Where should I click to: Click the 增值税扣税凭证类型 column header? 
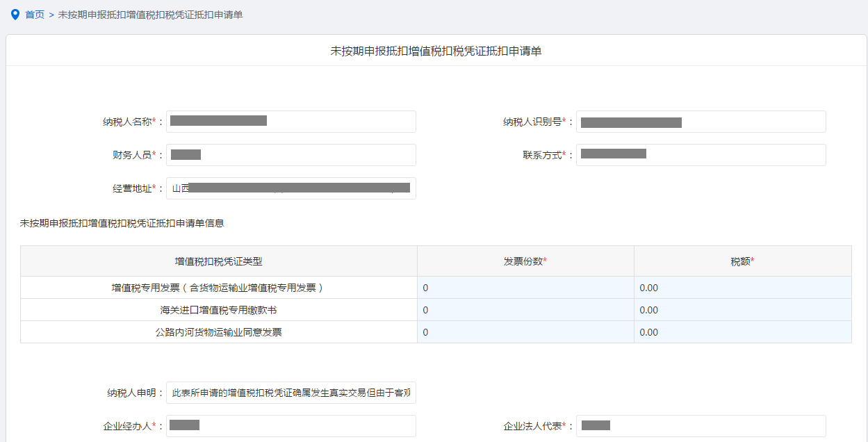tap(219, 261)
